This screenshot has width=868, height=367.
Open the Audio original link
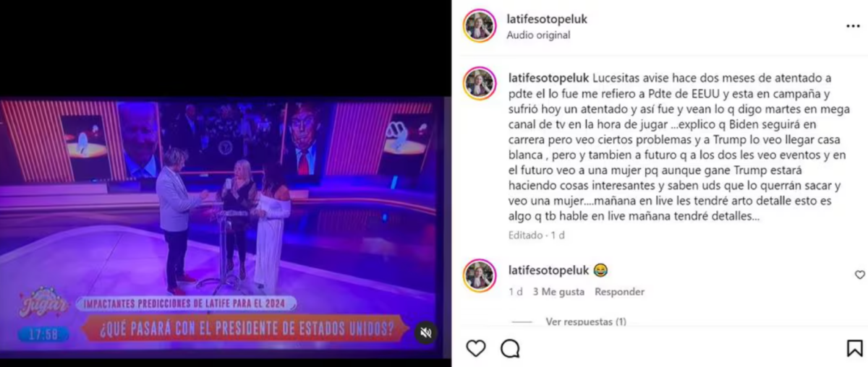click(538, 35)
